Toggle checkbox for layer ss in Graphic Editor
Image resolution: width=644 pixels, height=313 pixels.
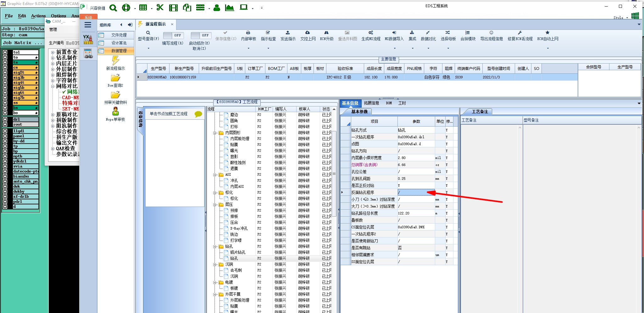(x=5, y=103)
